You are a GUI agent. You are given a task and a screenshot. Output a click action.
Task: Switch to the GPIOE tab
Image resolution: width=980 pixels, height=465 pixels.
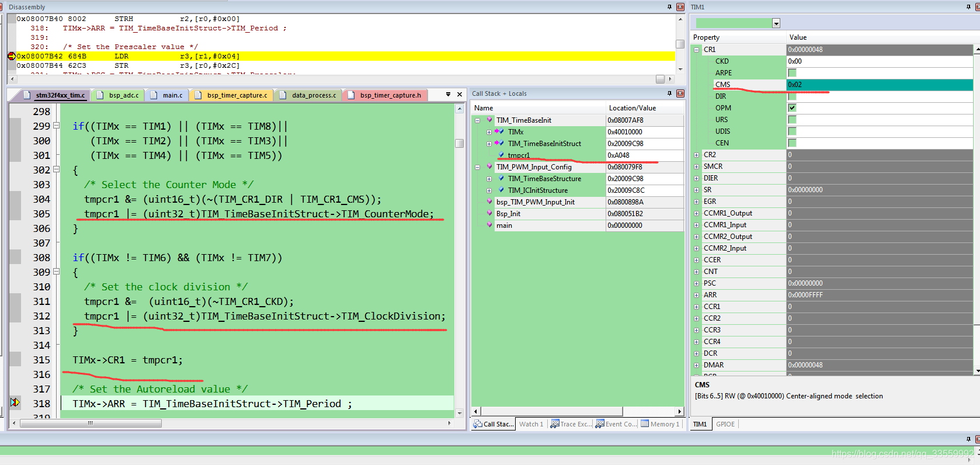coord(725,424)
